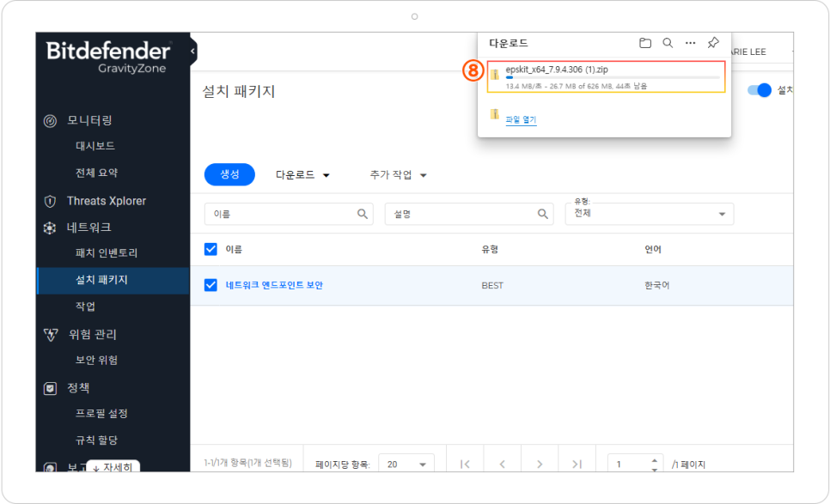Click the 모니터링 radar icon
Image resolution: width=830 pixels, height=504 pixels.
point(50,121)
